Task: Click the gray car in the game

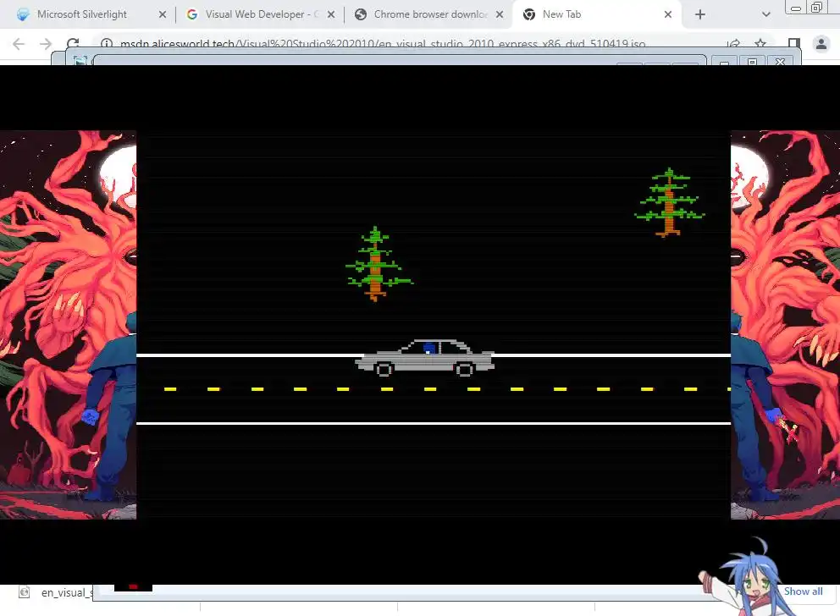Action: pos(425,358)
